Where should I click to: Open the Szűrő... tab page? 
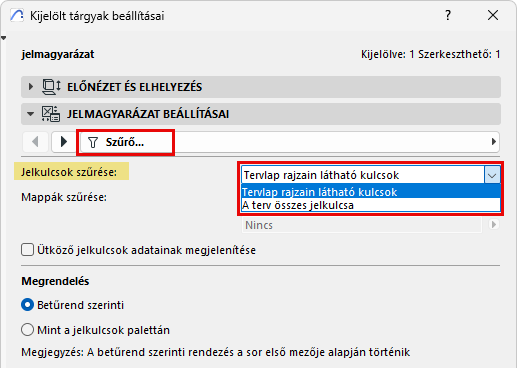(x=125, y=142)
